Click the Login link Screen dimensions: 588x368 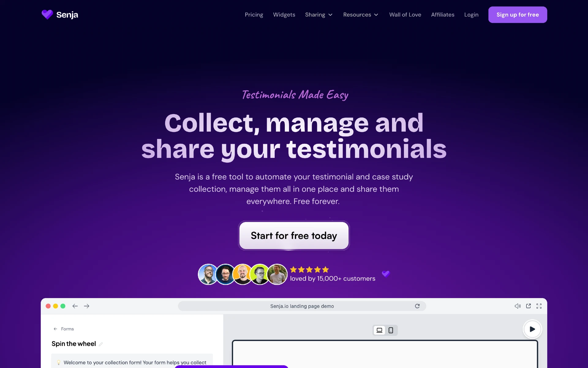pyautogui.click(x=471, y=14)
